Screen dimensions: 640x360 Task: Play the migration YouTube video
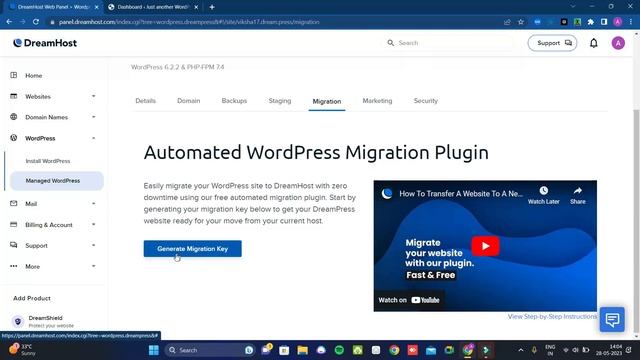(485, 246)
